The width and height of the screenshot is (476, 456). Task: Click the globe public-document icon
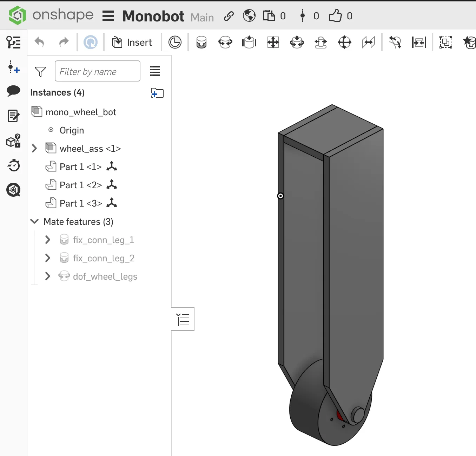pos(249,16)
